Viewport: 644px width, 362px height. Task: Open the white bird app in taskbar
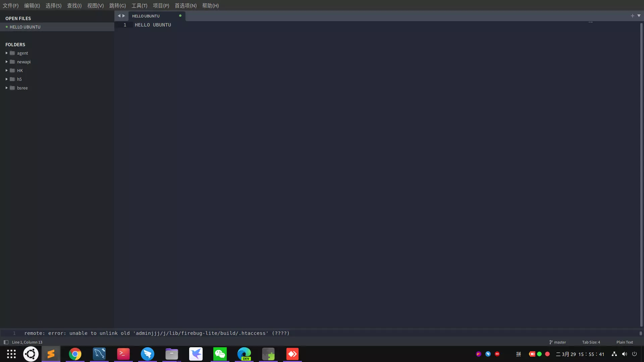click(196, 354)
